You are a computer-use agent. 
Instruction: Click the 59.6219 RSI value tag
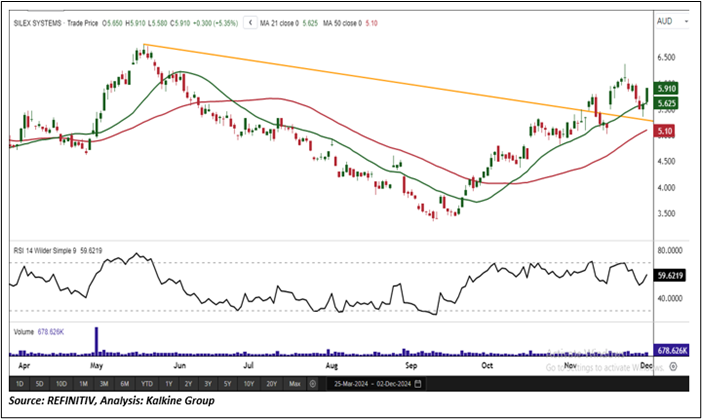(x=670, y=276)
